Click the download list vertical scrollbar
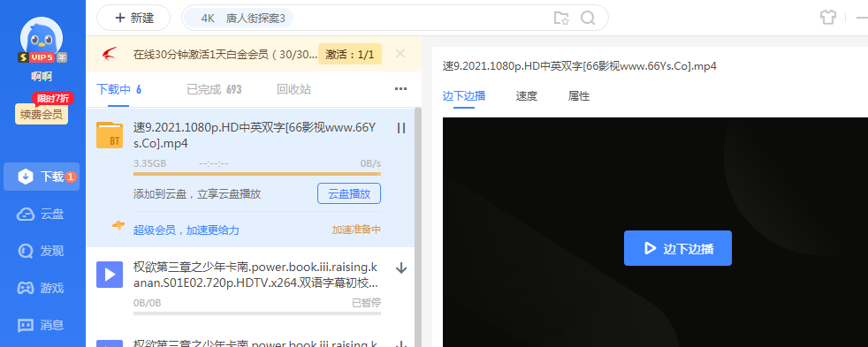Viewport: 868px width, 347px height. [x=418, y=227]
